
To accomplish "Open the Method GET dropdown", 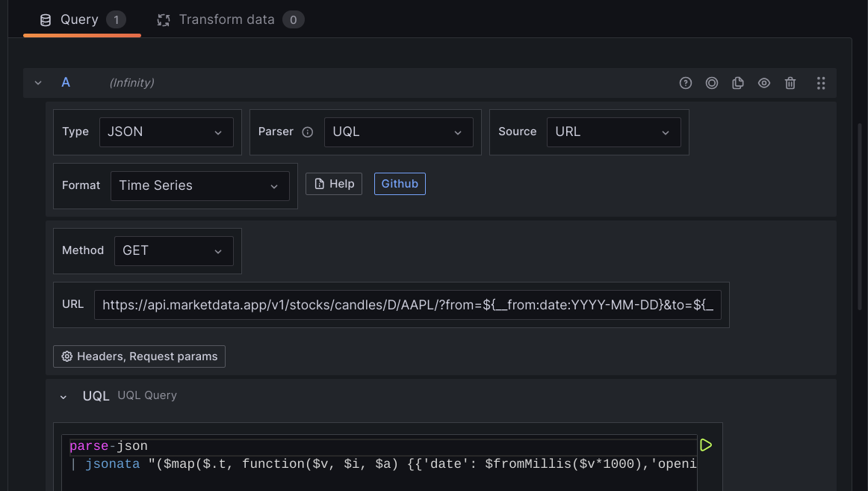I will 174,251.
